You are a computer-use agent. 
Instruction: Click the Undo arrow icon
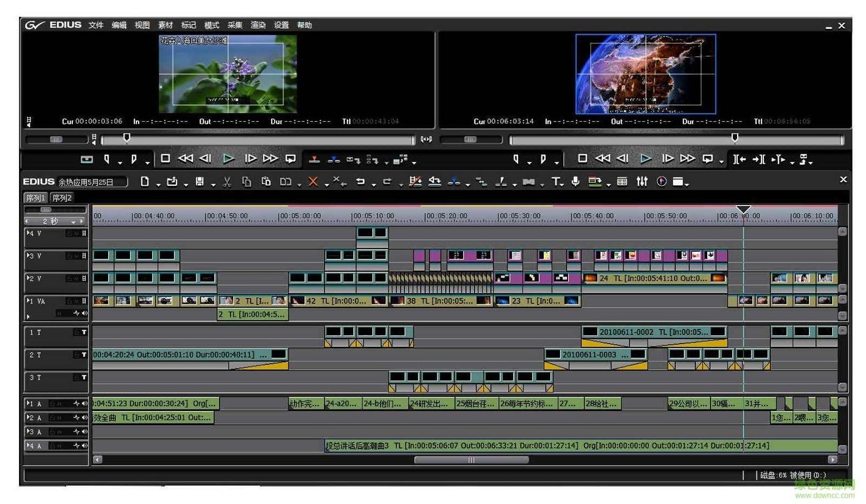[x=360, y=182]
